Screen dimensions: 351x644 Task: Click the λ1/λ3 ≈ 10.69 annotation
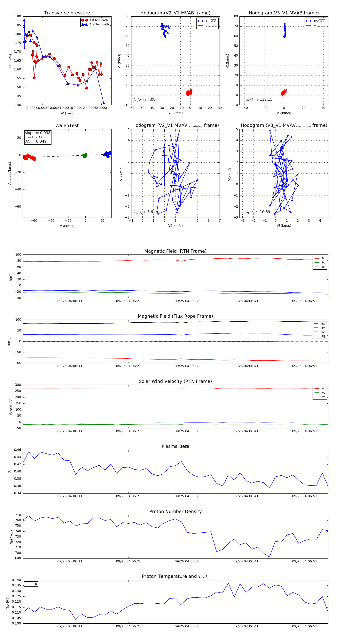tap(258, 212)
